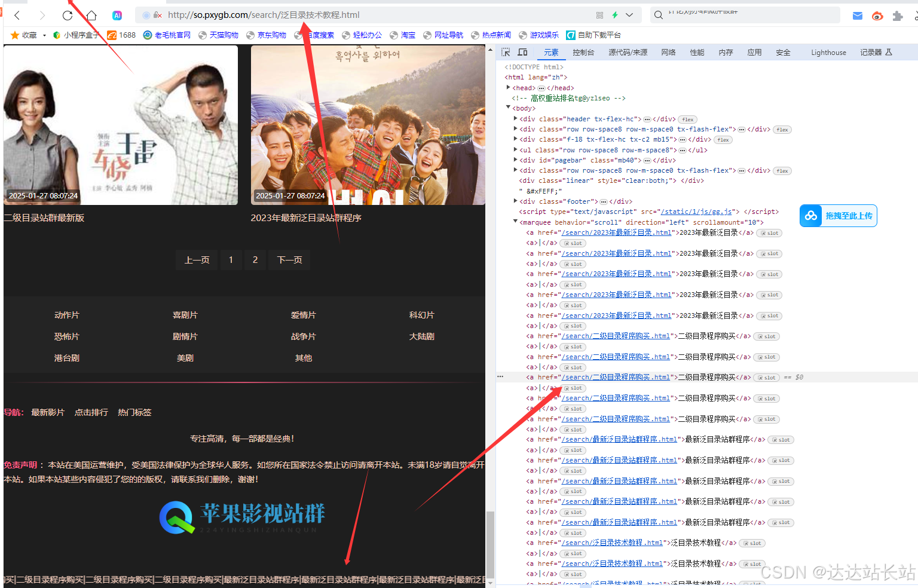The image size is (918, 588).
Task: Open the blue mail envelope icon
Action: 858,16
